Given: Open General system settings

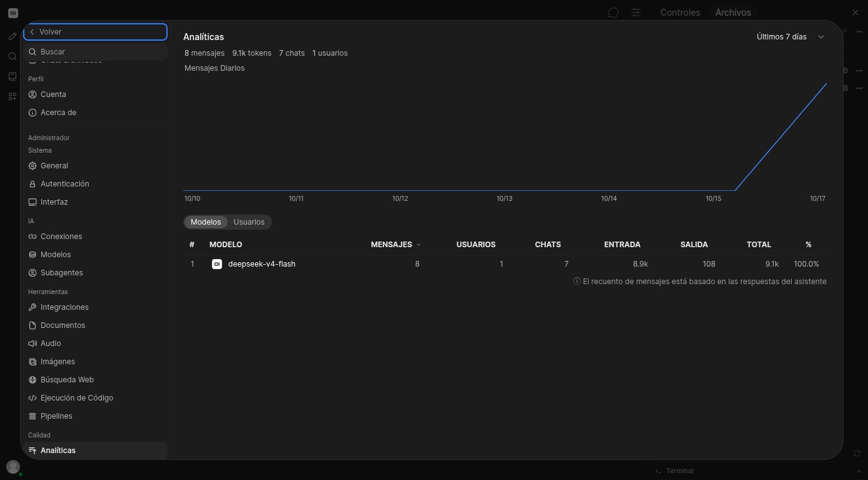Looking at the screenshot, I should (x=95, y=166).
